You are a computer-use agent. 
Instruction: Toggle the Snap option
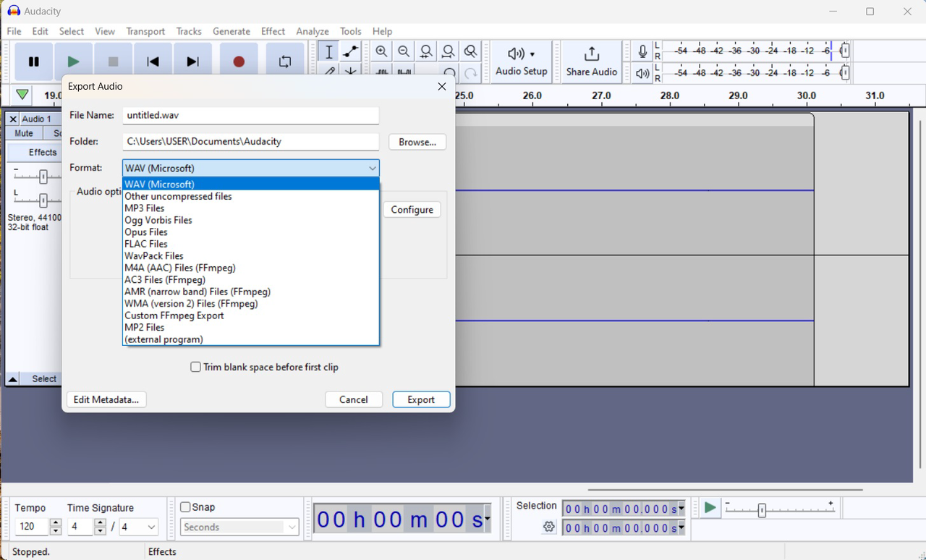tap(185, 506)
